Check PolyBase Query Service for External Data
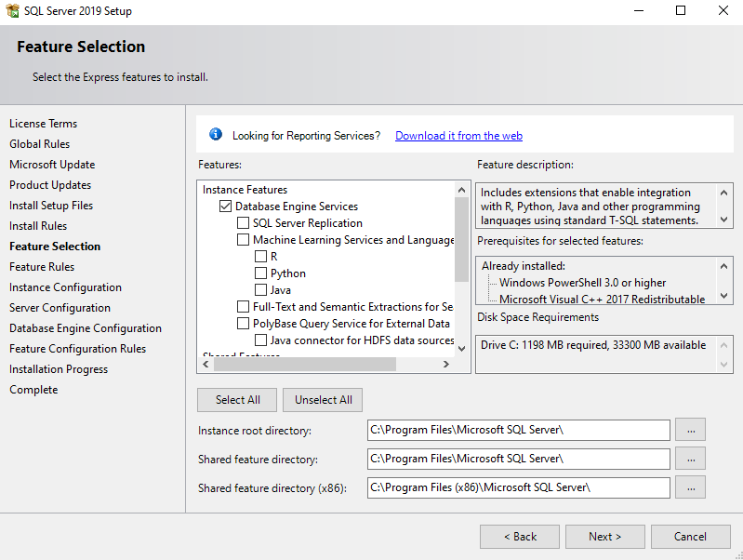Screen dimensions: 743x560 pyautogui.click(x=243, y=324)
